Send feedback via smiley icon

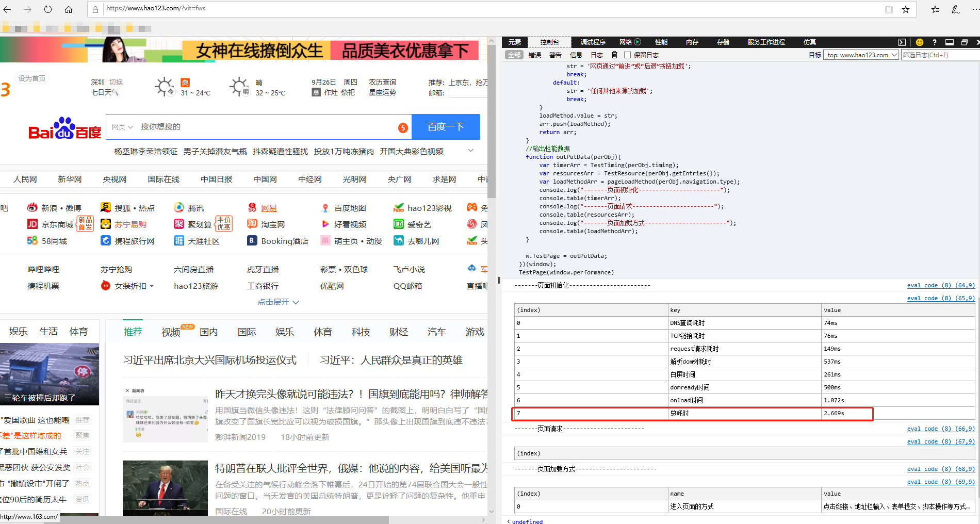tap(919, 42)
